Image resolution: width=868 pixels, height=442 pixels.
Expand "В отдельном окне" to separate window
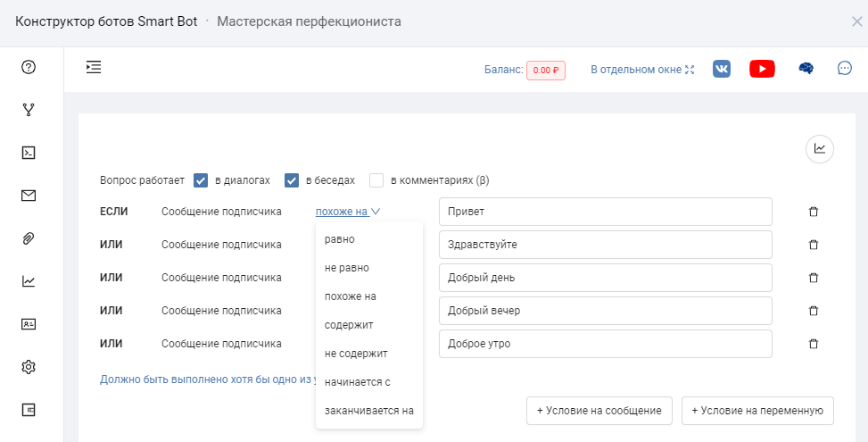pyautogui.click(x=641, y=70)
